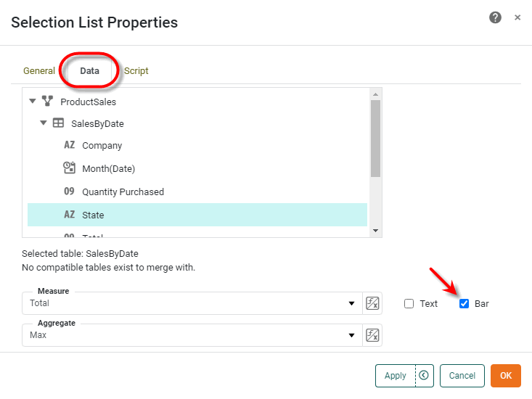
Task: Click the Aggregate formula editor icon
Action: (372, 335)
